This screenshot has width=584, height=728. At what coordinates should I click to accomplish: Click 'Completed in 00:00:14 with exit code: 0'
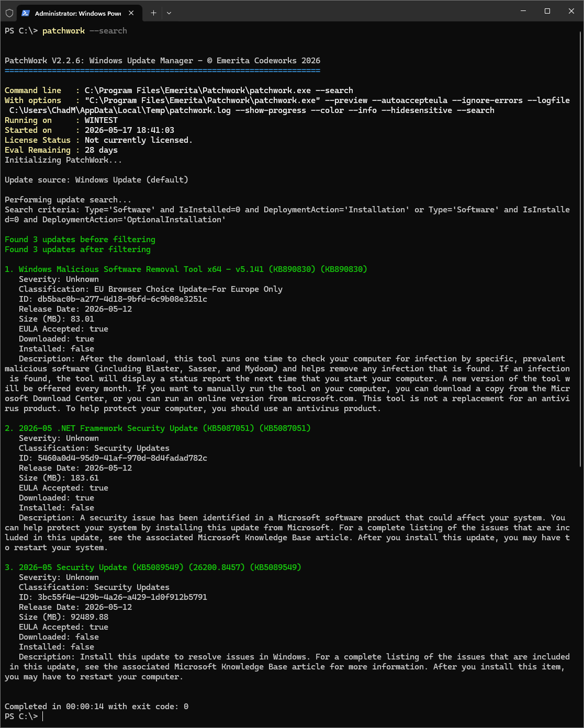coord(96,707)
